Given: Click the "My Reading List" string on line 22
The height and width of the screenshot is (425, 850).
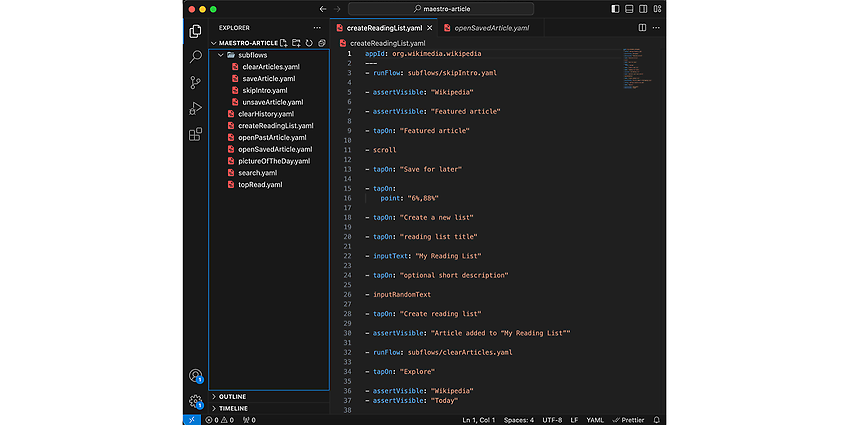Looking at the screenshot, I should 448,256.
